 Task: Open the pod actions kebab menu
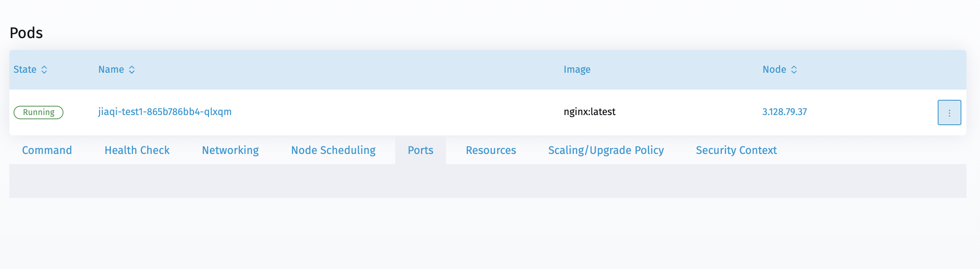coord(949,112)
